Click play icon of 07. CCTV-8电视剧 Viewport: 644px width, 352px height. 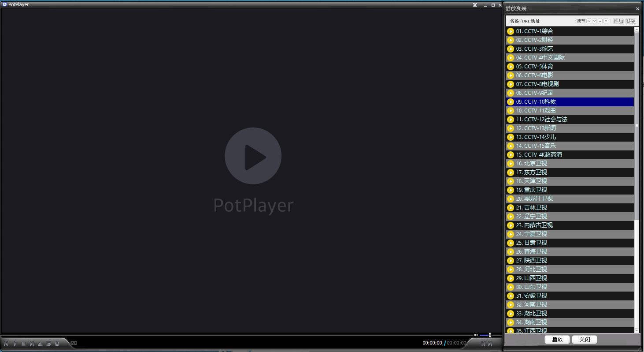point(511,84)
